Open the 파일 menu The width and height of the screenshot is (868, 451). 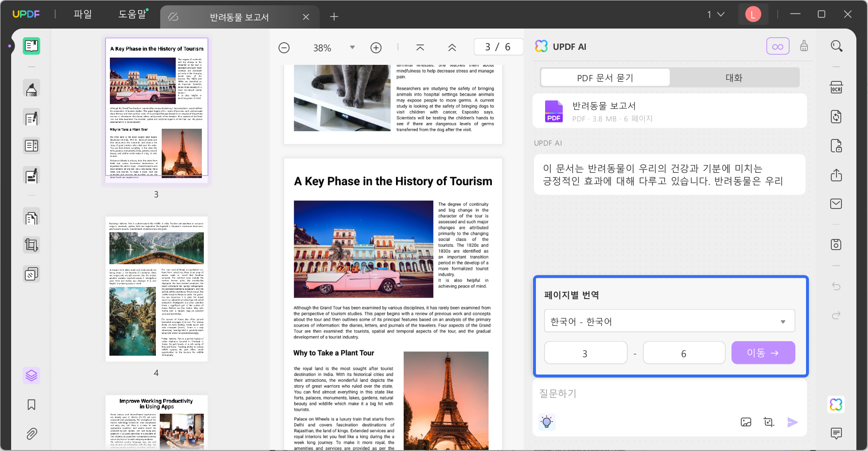[83, 15]
